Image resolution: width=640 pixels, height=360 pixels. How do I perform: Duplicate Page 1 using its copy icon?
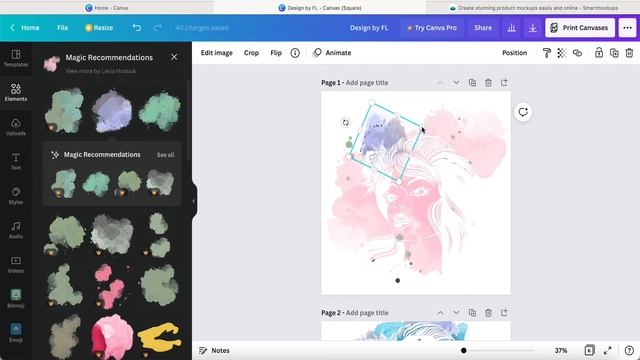point(472,82)
